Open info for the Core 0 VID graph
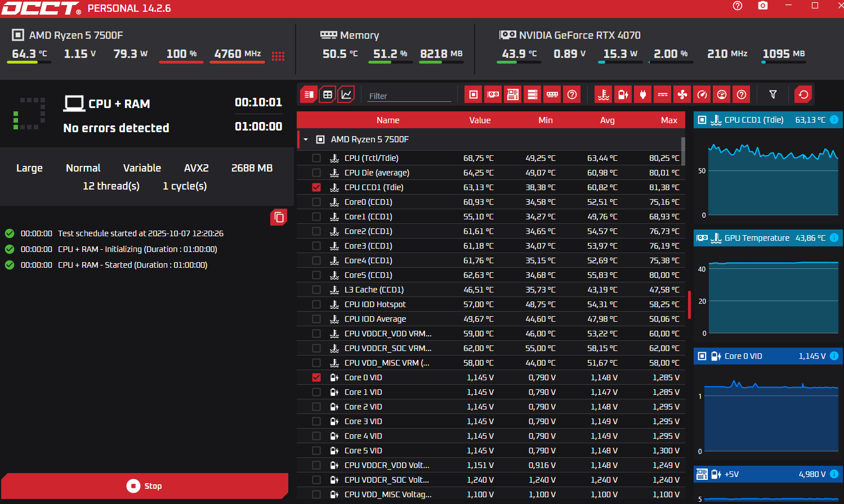 point(834,356)
